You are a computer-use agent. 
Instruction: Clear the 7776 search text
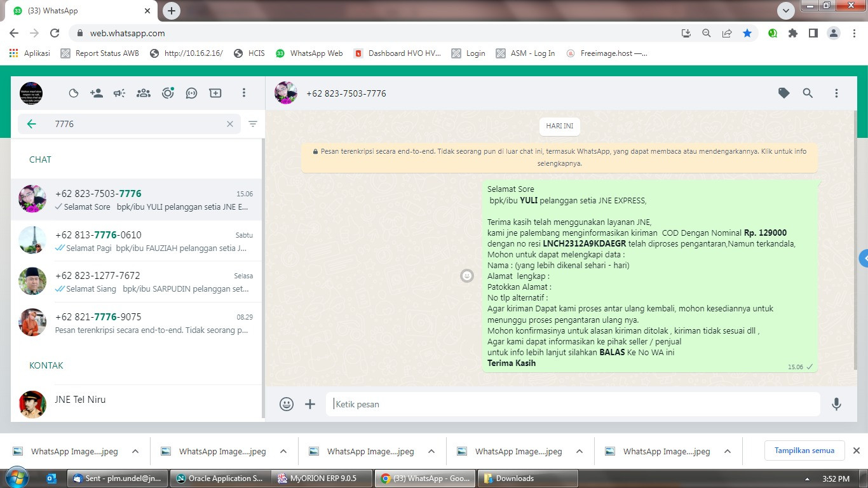coord(230,124)
